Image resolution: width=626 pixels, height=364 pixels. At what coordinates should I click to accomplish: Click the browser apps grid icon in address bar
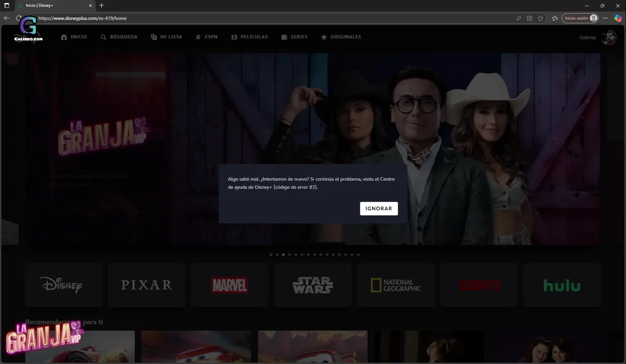(x=529, y=18)
